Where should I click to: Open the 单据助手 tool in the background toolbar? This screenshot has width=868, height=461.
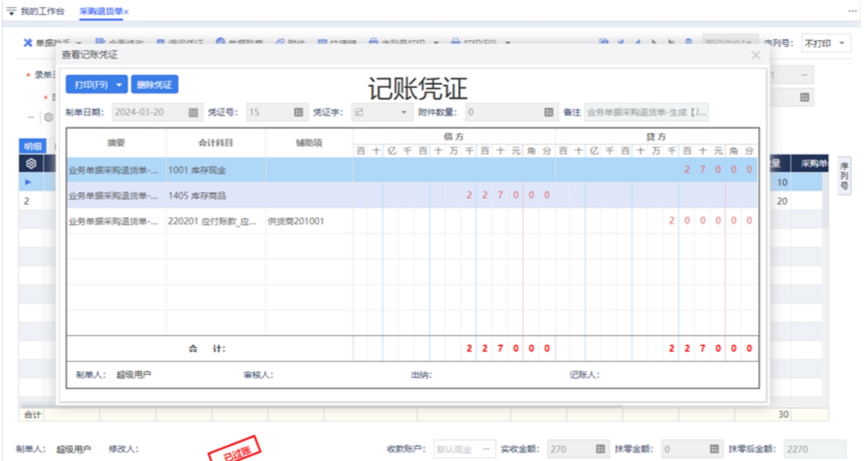click(x=52, y=43)
